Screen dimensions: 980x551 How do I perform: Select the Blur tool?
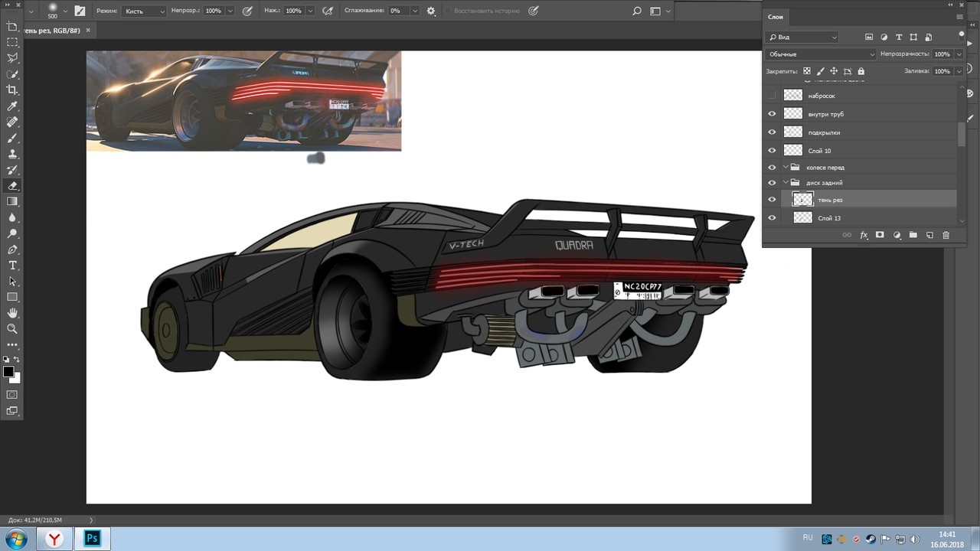click(12, 217)
